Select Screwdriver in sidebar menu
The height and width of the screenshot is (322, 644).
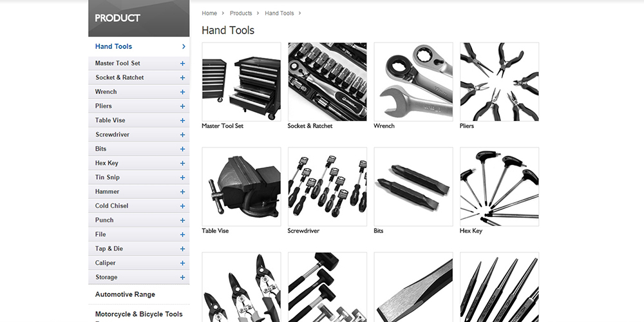[x=112, y=135]
